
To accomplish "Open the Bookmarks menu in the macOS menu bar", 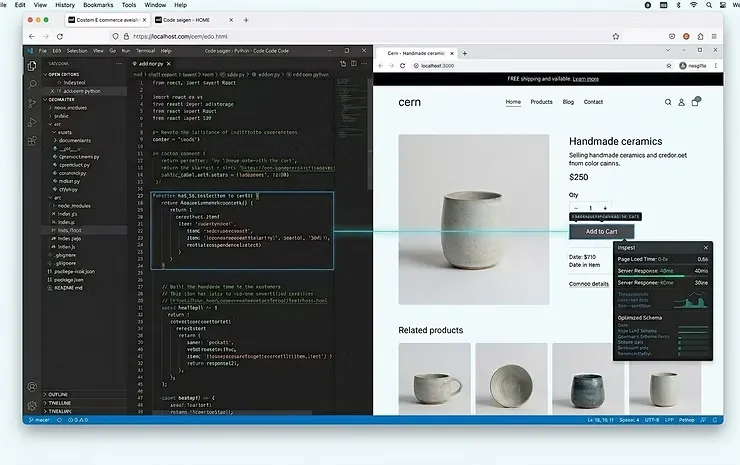I will coord(98,5).
